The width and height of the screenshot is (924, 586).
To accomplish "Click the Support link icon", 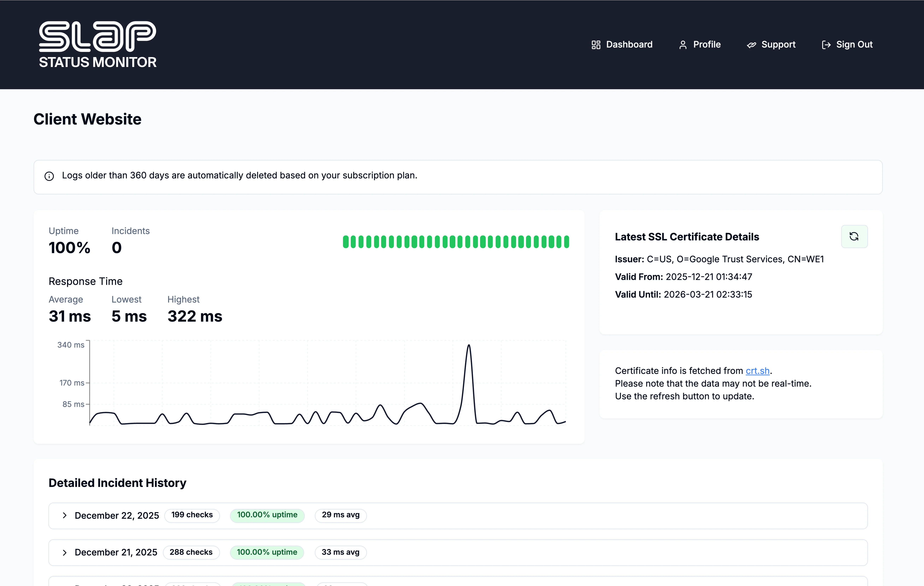I will (x=751, y=44).
